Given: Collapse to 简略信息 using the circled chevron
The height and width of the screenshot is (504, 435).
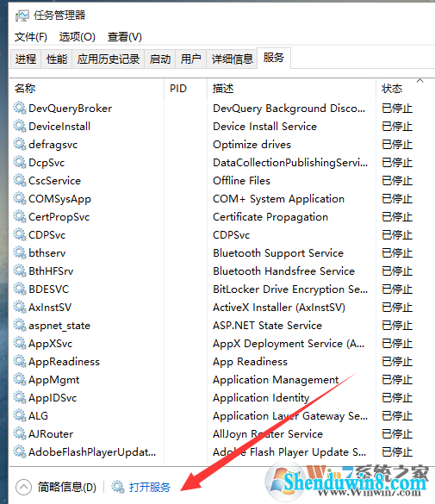Looking at the screenshot, I should pos(23,488).
